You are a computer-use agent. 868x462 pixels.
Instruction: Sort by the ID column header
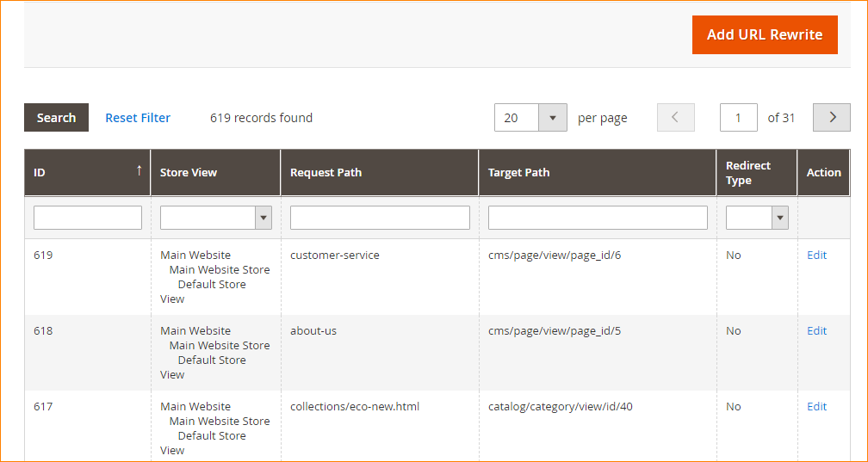87,172
